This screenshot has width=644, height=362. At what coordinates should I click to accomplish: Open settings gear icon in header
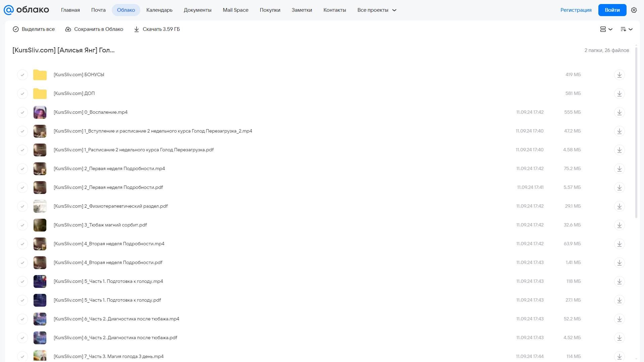(634, 10)
